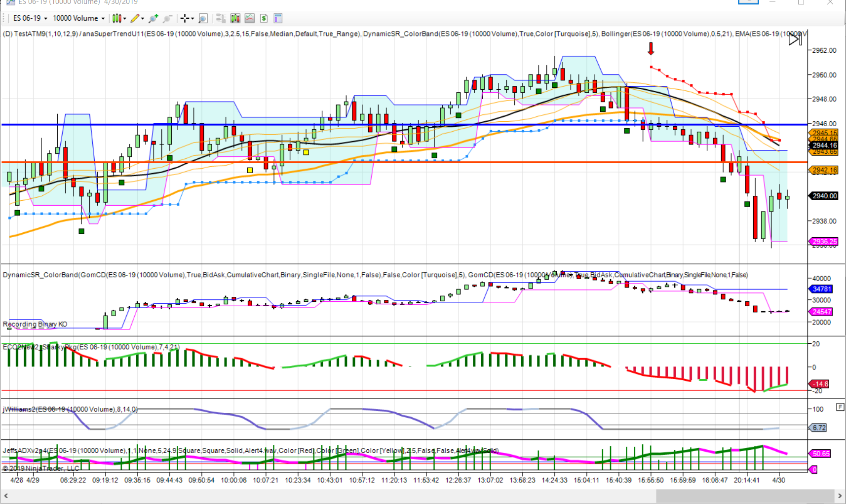846x504 pixels.
Task: Click the 12:26:37 time axis label
Action: click(x=458, y=480)
